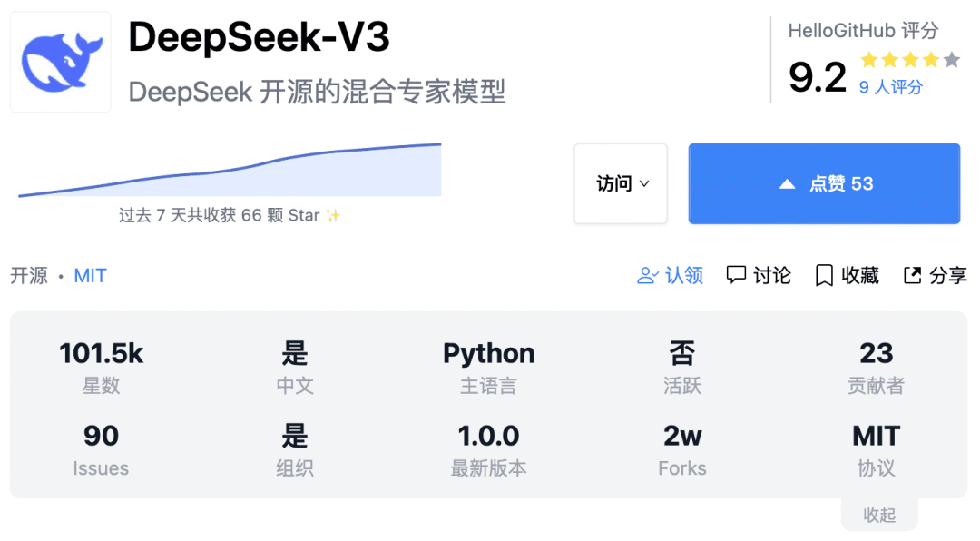The width and height of the screenshot is (980, 541).
Task: Collapse stats with 收起 button
Action: 878,515
